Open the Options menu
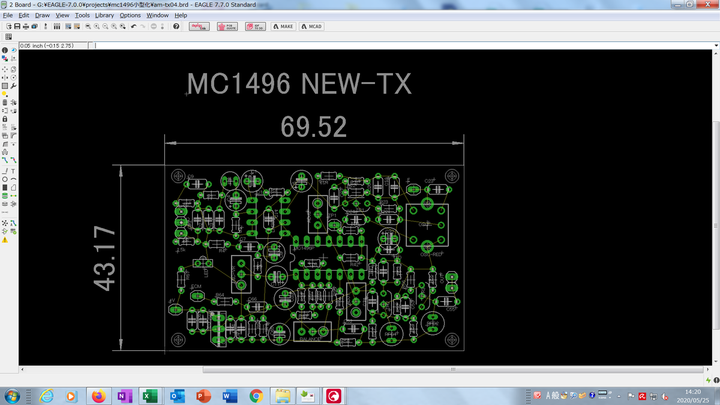This screenshot has width=720, height=405. pos(130,15)
